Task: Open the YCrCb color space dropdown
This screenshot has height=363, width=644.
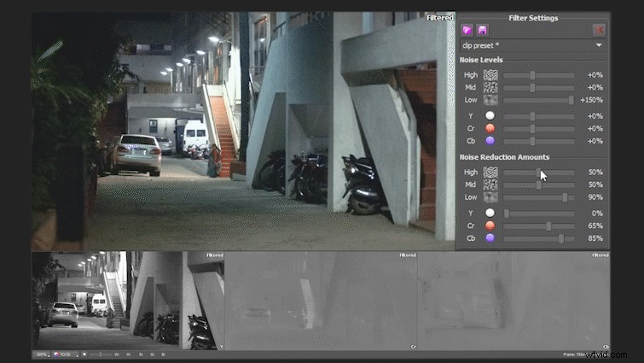Action: (66, 354)
